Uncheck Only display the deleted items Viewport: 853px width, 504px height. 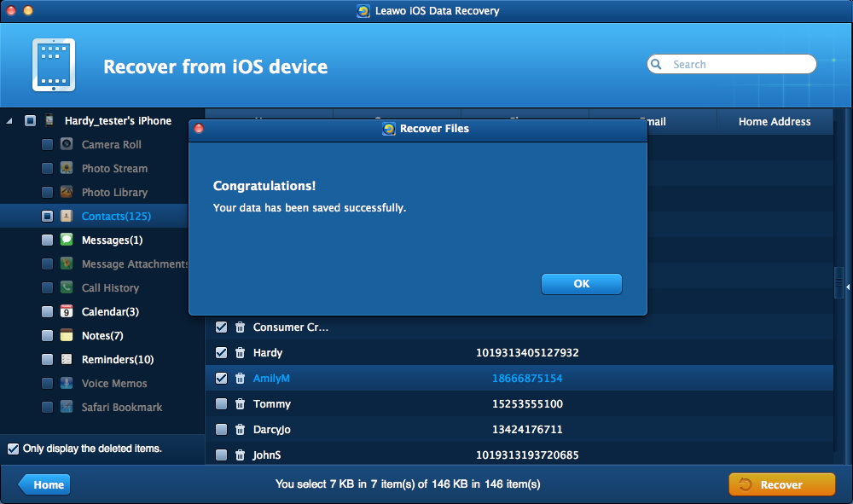pos(13,449)
